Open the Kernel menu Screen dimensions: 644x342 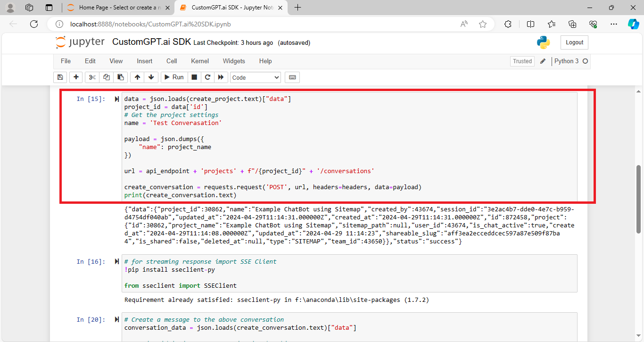pyautogui.click(x=199, y=61)
